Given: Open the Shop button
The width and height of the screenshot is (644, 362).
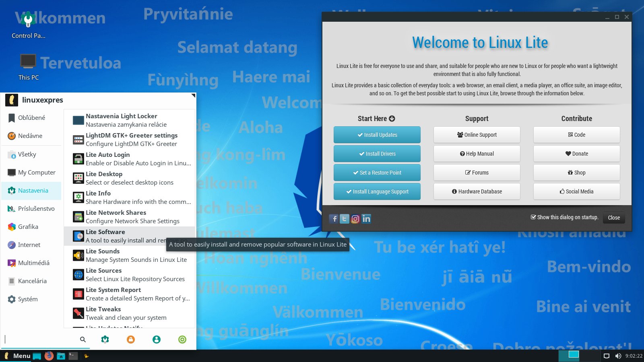Looking at the screenshot, I should (x=577, y=173).
